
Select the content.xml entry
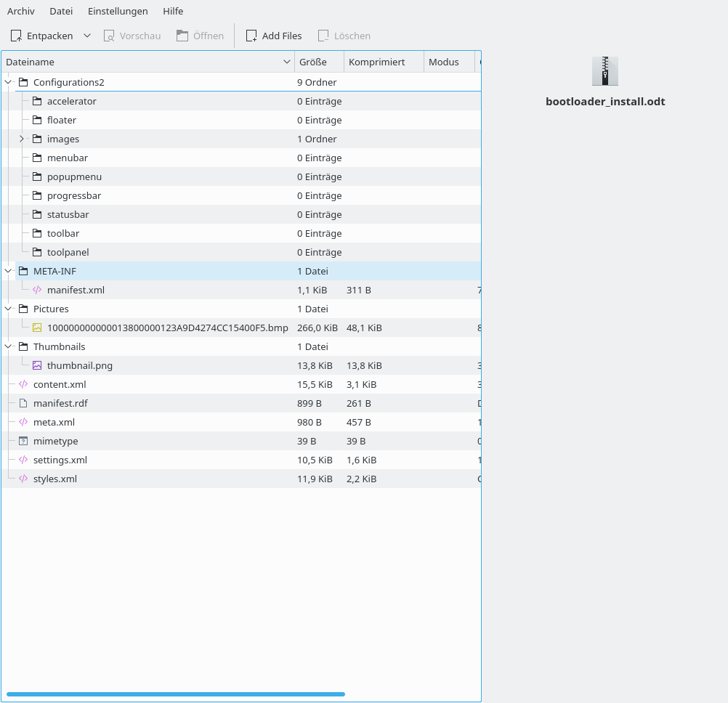(x=60, y=384)
